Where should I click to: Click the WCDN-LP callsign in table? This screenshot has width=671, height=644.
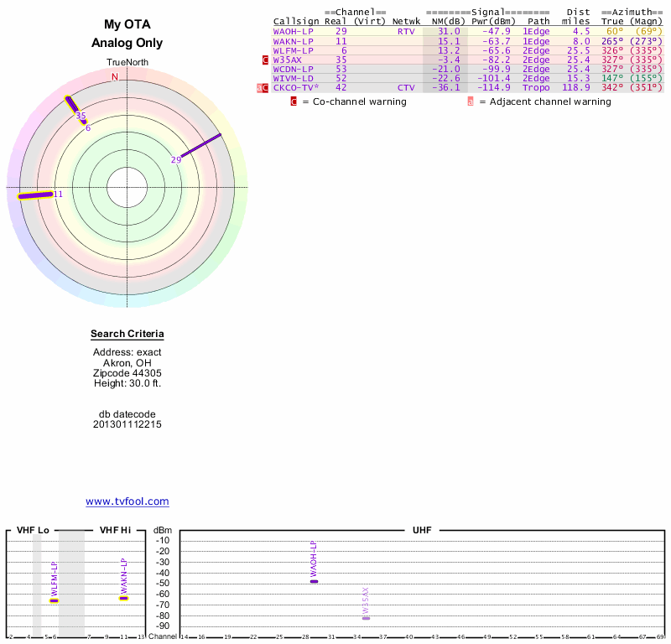pyautogui.click(x=293, y=69)
